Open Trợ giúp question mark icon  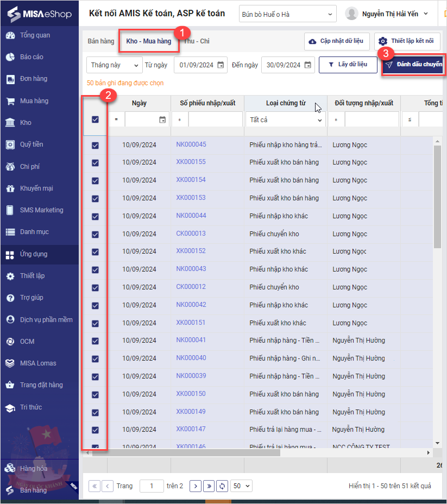click(x=10, y=298)
